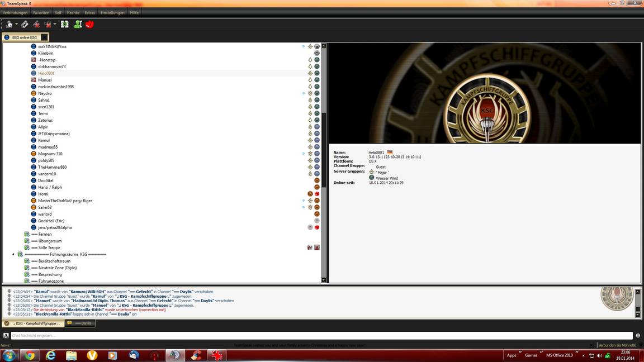
Task: Click the Windows Start button
Action: click(8, 355)
